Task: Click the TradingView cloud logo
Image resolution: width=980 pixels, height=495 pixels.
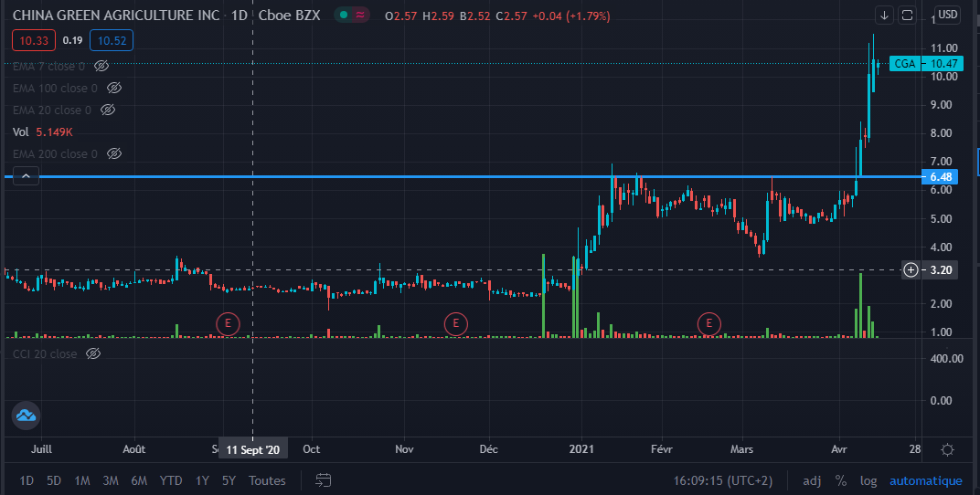Action: tap(27, 416)
